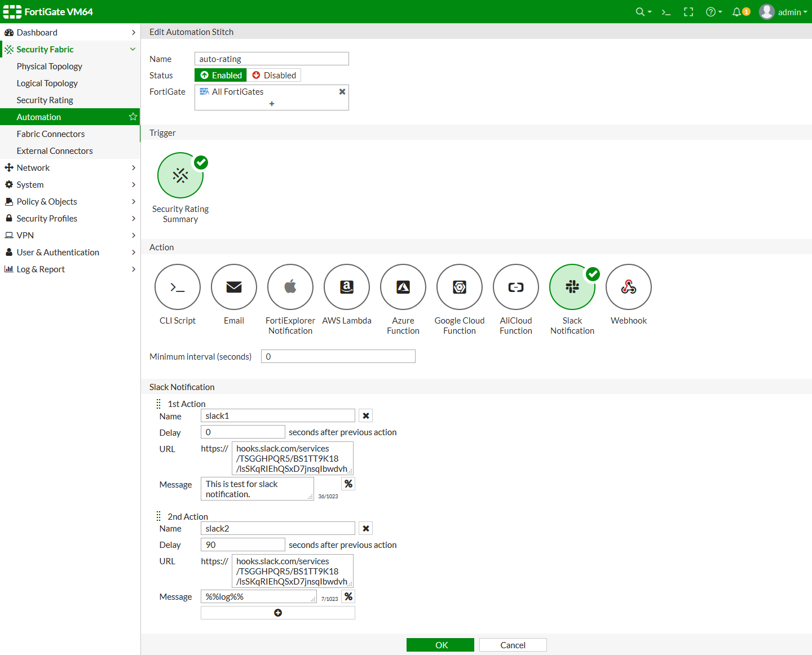Screen dimensions: 812x655
Task: Add another Slack action with plus
Action: (x=278, y=613)
